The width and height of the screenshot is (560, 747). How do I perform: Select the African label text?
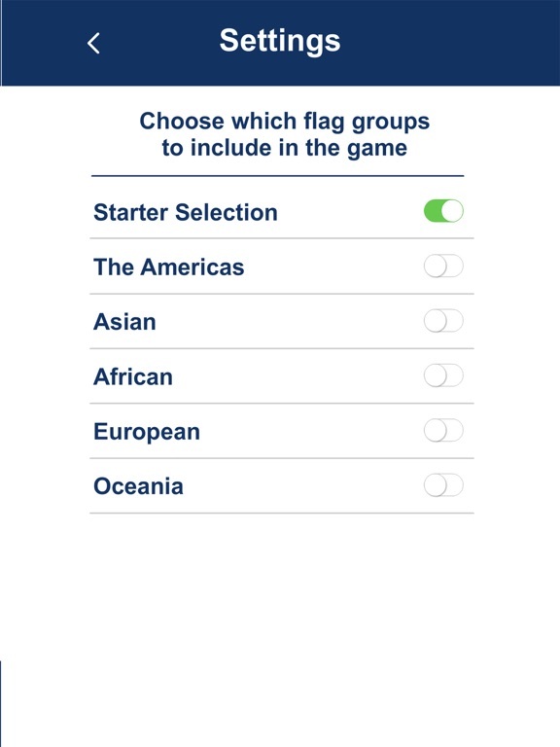coord(133,376)
